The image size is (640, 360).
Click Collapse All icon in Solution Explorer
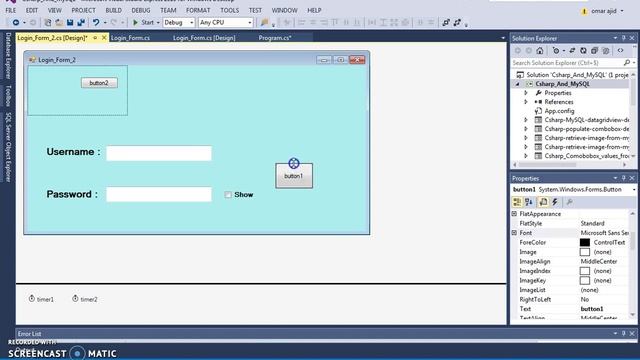coord(594,51)
